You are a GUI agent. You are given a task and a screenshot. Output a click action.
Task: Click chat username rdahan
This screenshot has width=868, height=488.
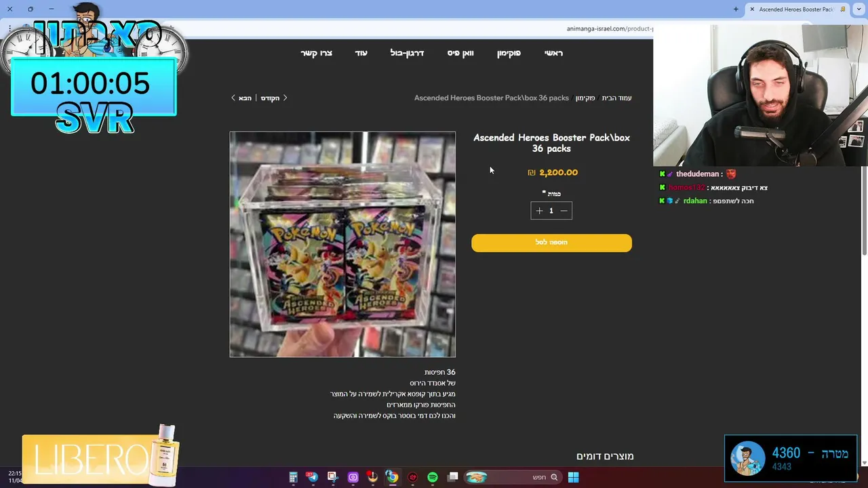695,201
